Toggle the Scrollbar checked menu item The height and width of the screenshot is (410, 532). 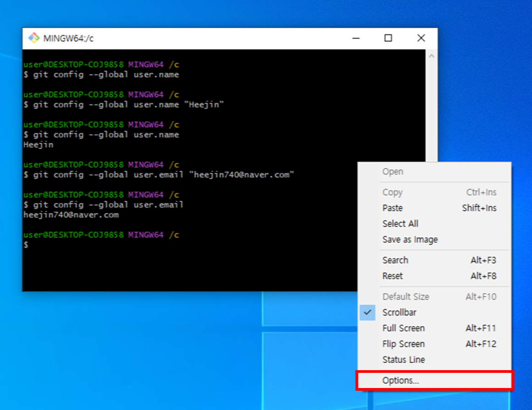click(x=435, y=312)
